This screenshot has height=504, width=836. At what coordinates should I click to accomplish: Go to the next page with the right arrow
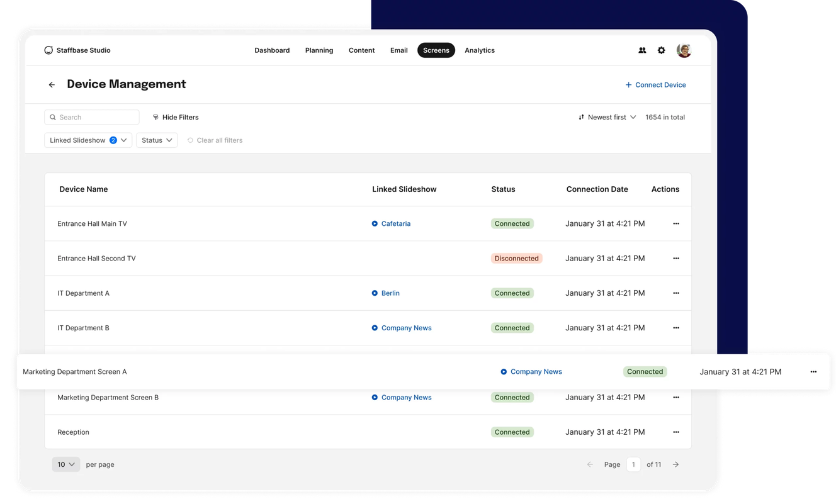(675, 464)
